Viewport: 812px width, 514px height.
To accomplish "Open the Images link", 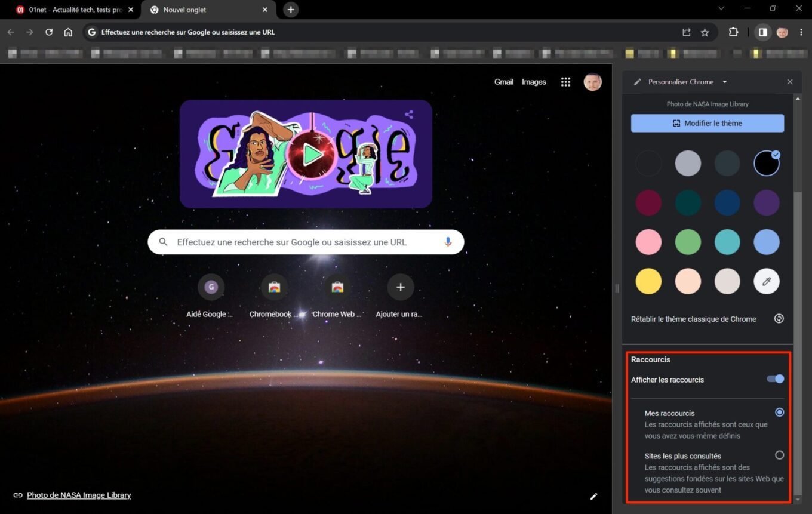I will pyautogui.click(x=534, y=82).
